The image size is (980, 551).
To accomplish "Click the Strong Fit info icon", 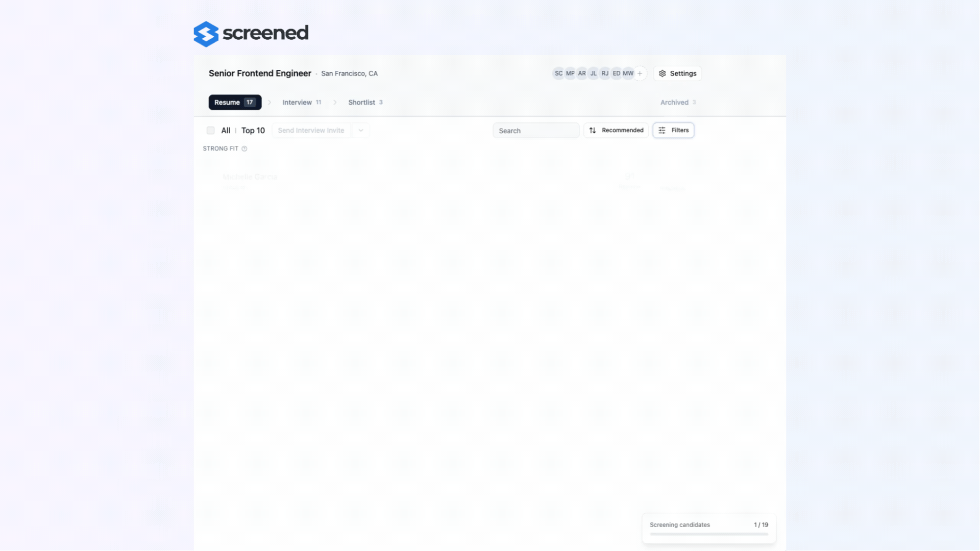I will click(244, 149).
